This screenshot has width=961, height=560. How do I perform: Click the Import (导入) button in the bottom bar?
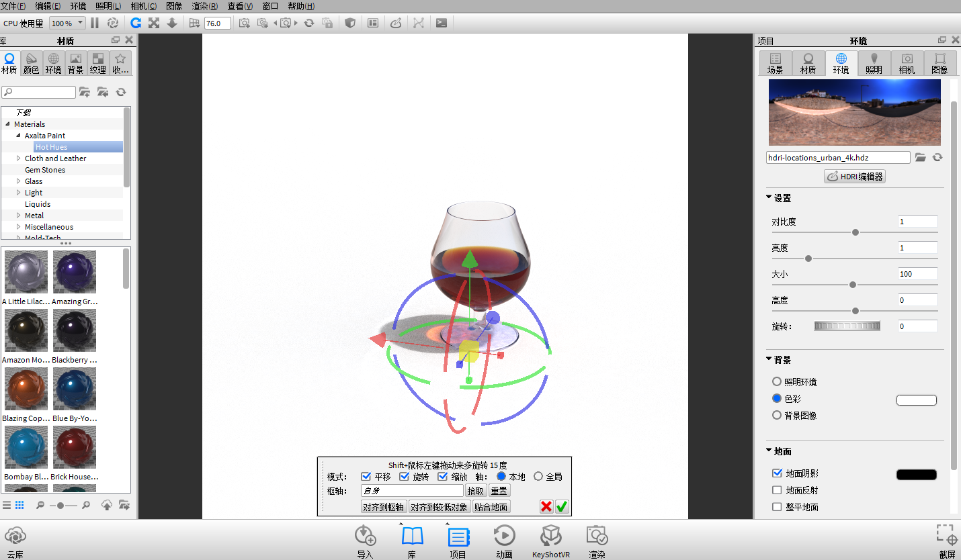[x=365, y=541]
